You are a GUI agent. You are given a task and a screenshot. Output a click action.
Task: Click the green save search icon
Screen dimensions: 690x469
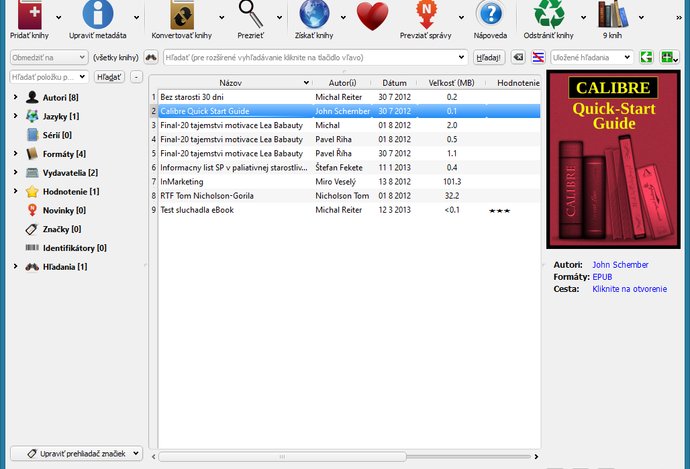tap(646, 57)
